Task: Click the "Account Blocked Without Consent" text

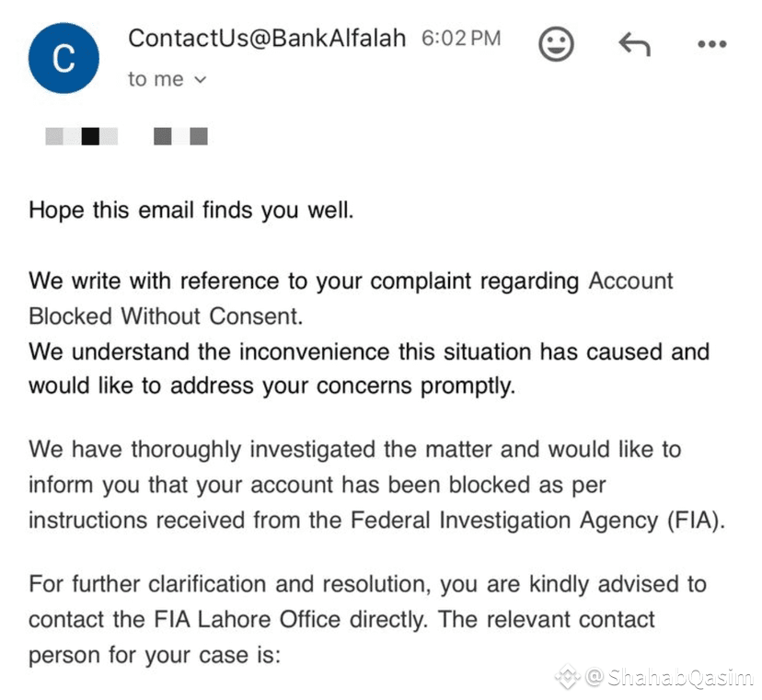Action: pos(351,298)
